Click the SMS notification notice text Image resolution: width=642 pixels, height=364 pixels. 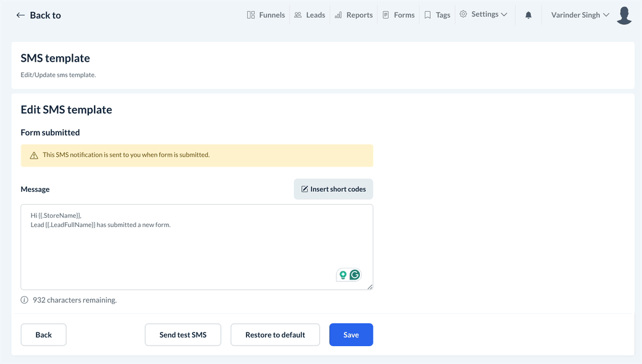[x=126, y=155]
